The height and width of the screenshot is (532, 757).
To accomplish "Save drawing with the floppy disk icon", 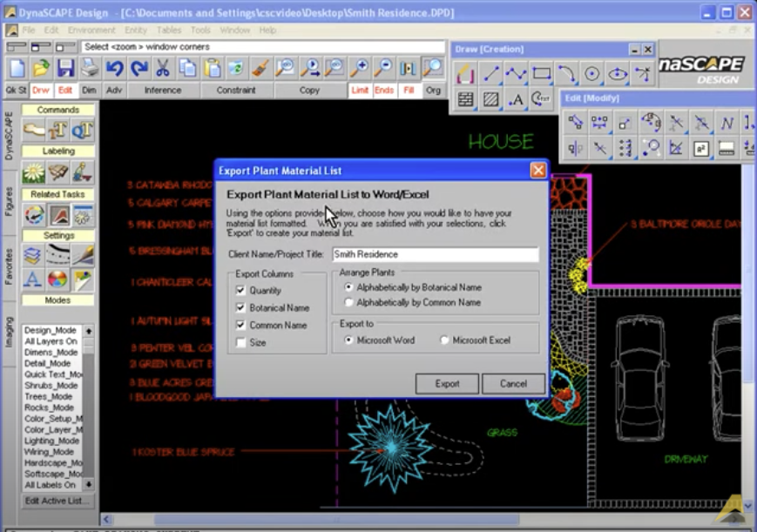I will tap(65, 68).
